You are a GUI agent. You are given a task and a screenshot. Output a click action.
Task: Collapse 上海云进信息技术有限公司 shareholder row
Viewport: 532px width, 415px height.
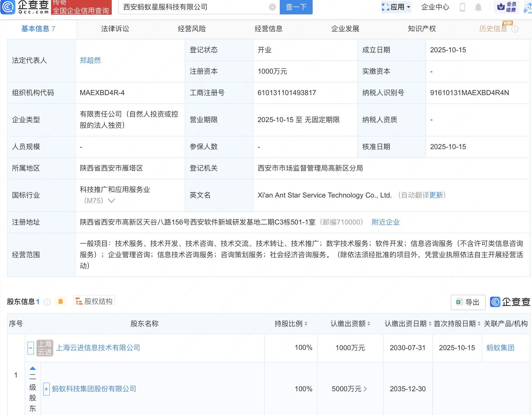(x=31, y=348)
